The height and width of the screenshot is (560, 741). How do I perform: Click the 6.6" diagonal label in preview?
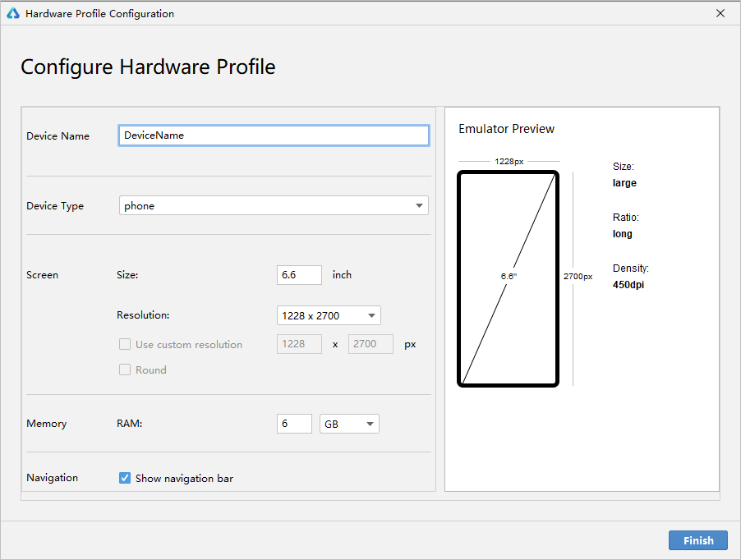(x=509, y=276)
